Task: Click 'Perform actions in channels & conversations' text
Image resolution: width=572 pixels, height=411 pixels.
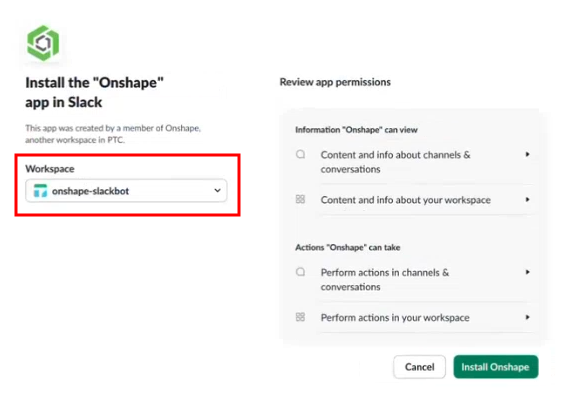Action: [385, 280]
